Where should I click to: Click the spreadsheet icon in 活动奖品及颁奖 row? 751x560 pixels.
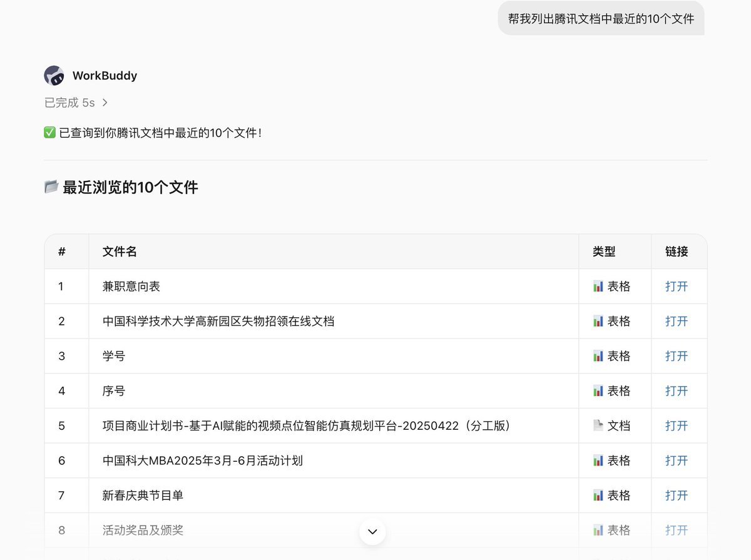pos(598,531)
